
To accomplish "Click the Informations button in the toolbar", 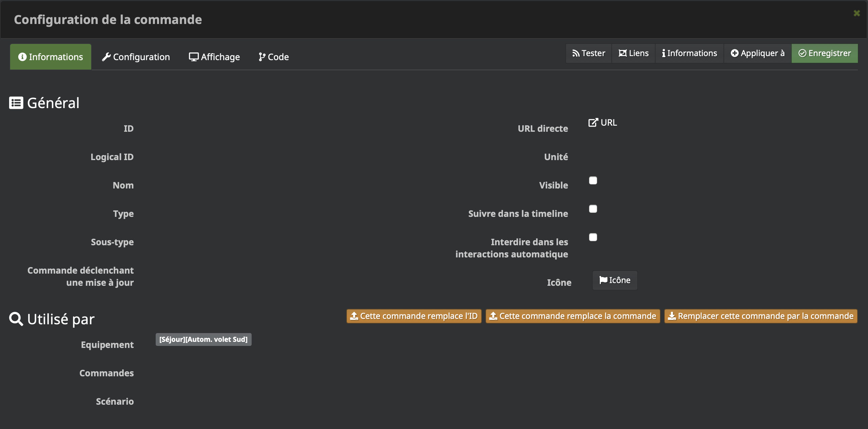I will pos(689,53).
